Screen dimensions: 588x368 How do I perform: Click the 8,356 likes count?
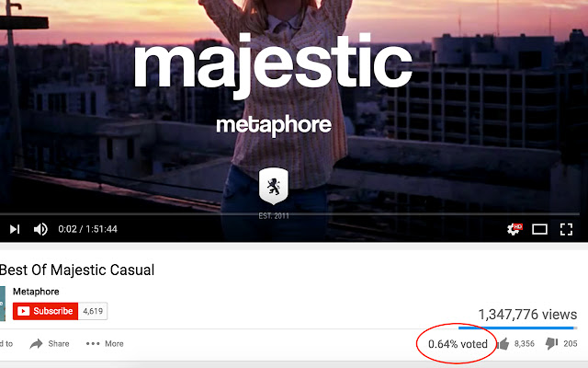(525, 343)
